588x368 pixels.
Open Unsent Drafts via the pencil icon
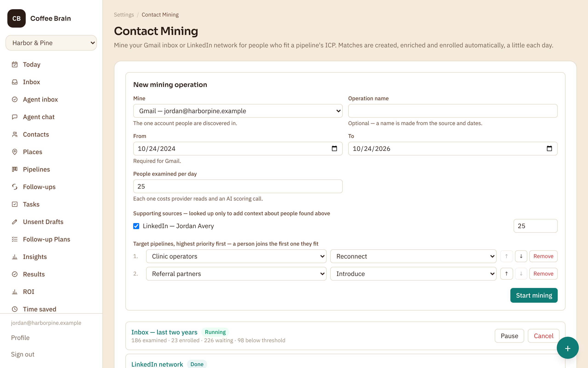coord(14,222)
